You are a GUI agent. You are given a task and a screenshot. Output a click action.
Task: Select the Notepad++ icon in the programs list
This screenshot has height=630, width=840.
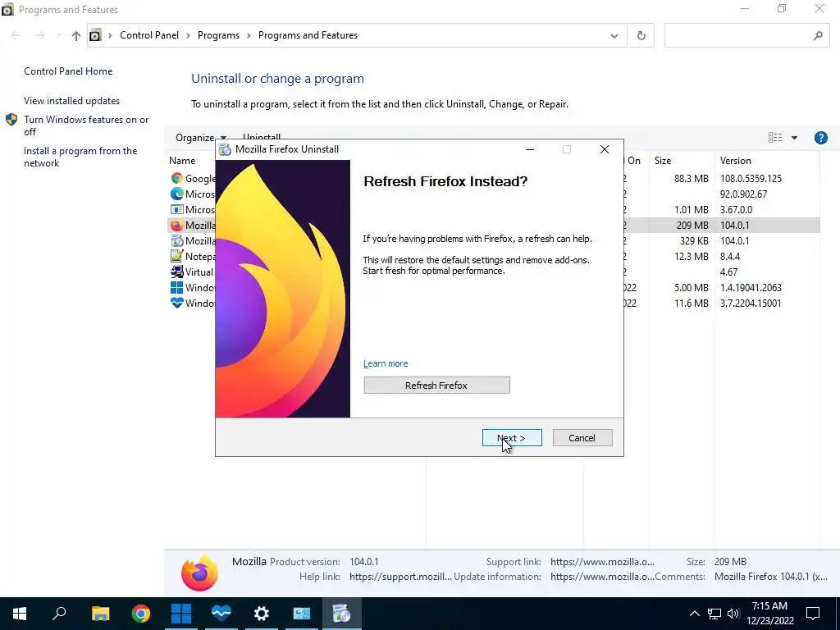(176, 256)
